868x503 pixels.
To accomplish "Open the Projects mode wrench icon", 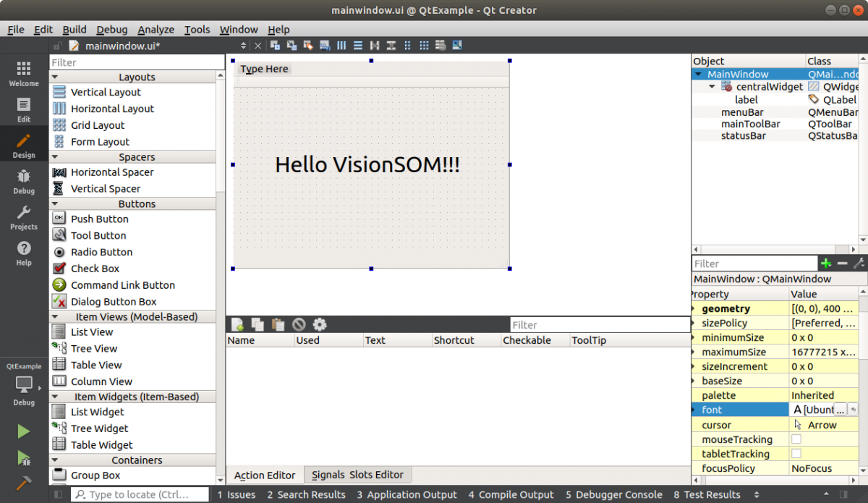I will pos(24,216).
